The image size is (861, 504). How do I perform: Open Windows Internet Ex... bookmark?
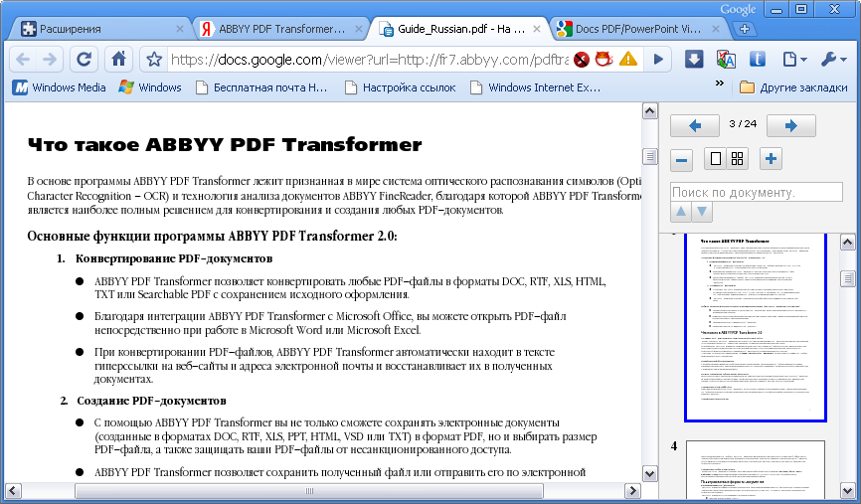point(535,87)
